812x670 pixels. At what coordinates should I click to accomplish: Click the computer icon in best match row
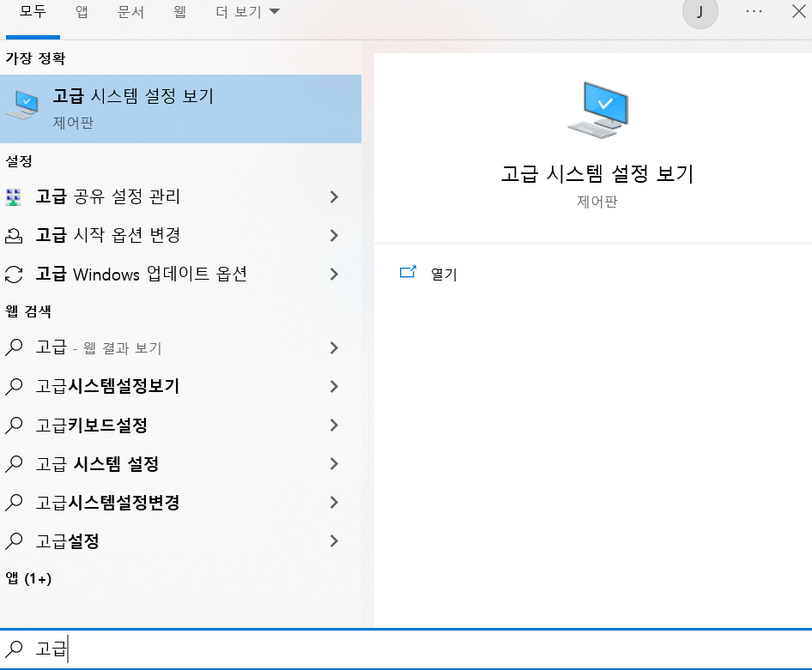[22, 105]
